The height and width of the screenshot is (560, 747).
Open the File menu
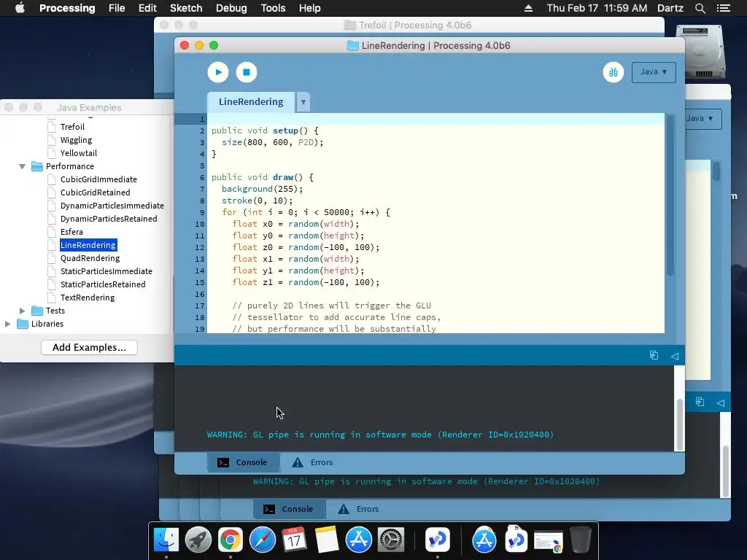117,8
